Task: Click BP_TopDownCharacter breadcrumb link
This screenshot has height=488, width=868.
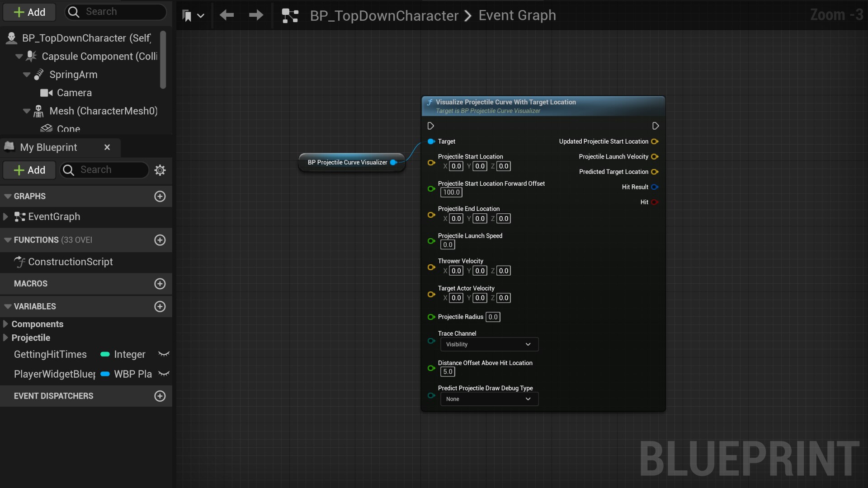Action: [384, 15]
